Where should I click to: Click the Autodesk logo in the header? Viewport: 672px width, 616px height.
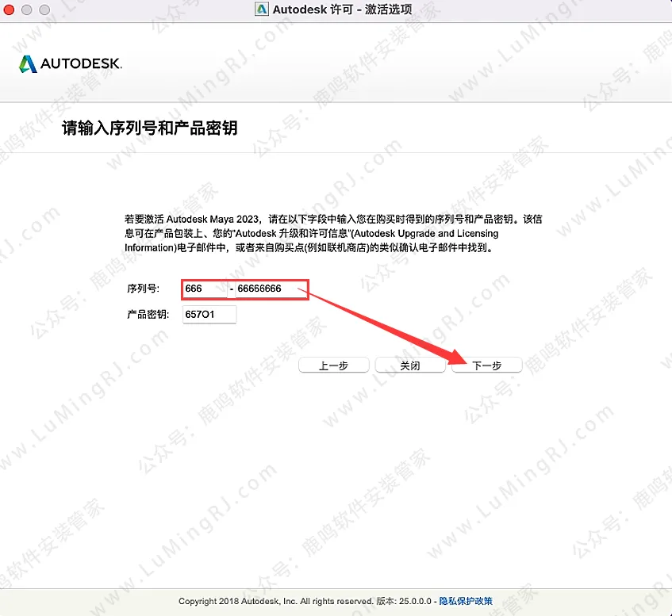(29, 64)
